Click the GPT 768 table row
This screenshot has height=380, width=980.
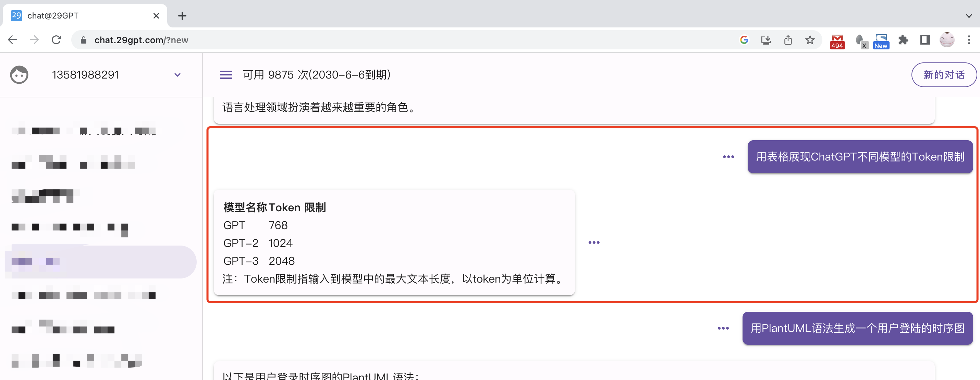[255, 225]
